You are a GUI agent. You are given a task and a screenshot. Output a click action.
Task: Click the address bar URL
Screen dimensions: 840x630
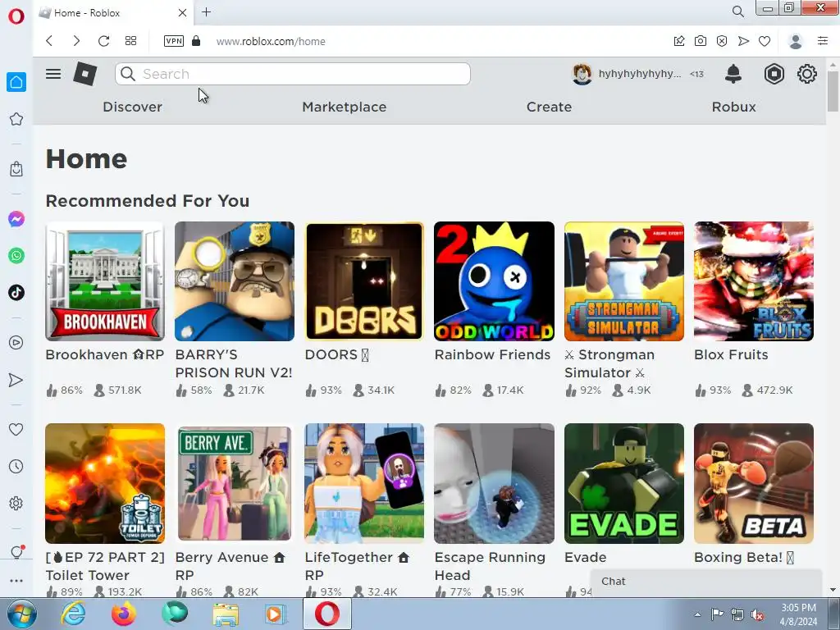click(271, 41)
